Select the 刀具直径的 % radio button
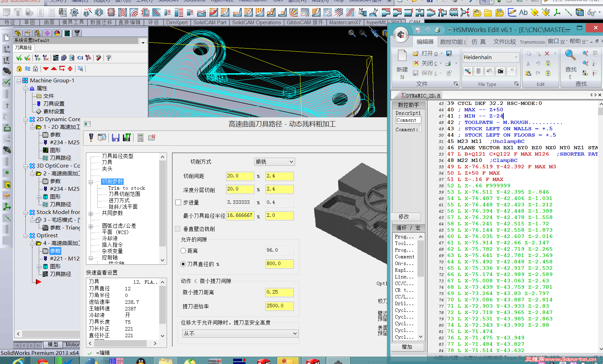603x364 pixels. (x=183, y=264)
